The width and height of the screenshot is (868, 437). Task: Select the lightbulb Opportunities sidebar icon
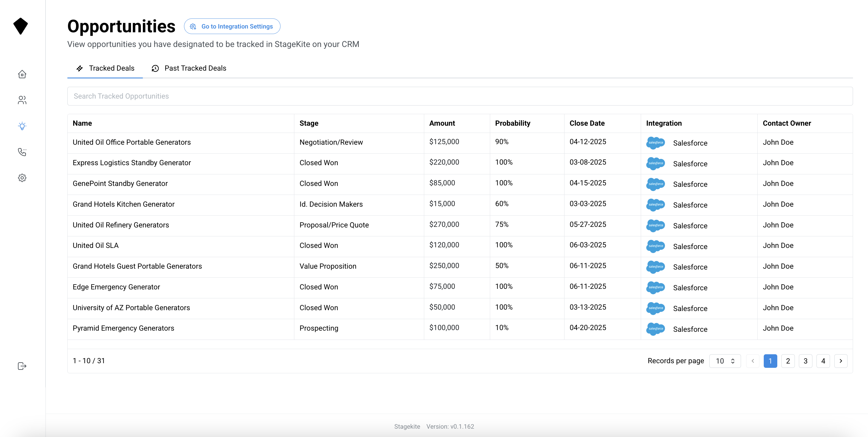coord(22,126)
